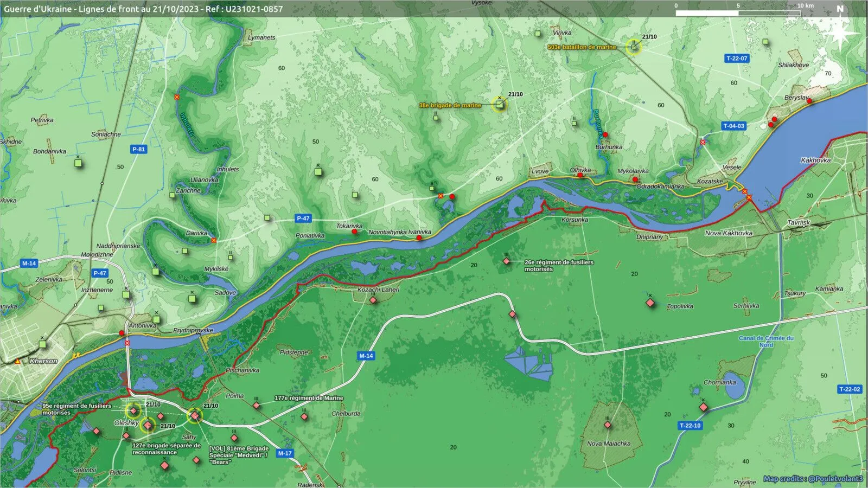Click the 38e brigade de marine unit marker
Screen dimensions: 868x488
(499, 104)
